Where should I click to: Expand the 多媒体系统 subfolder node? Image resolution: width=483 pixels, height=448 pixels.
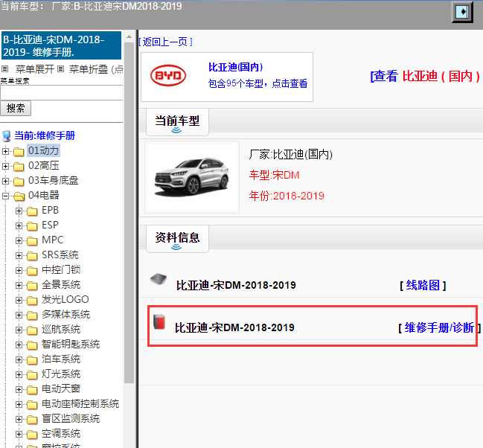(x=19, y=315)
